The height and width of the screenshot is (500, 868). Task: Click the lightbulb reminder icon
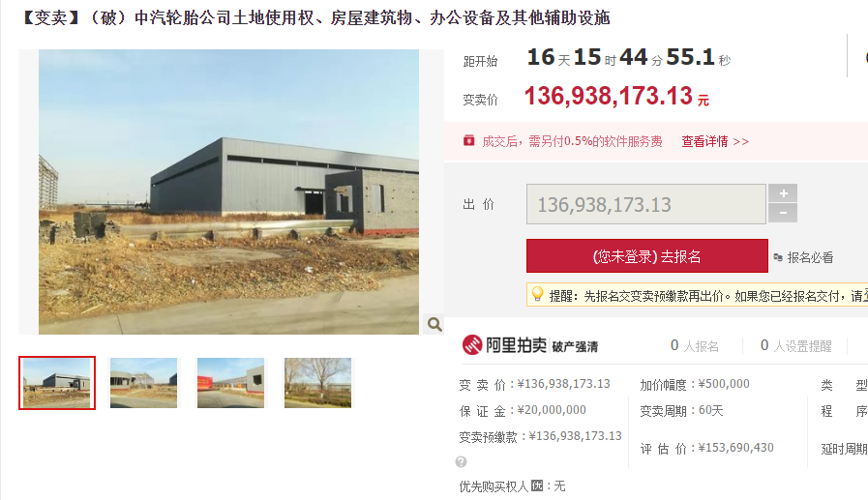point(537,294)
